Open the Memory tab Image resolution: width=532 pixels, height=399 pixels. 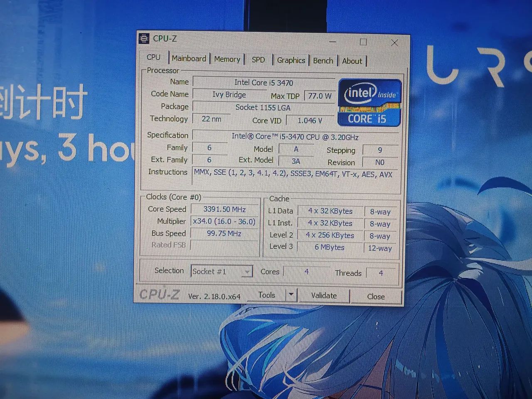227,59
